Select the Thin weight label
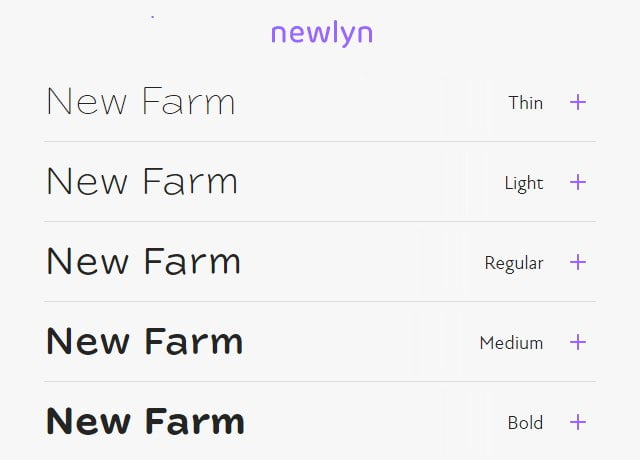Screen dimensions: 640x460 [525, 103]
